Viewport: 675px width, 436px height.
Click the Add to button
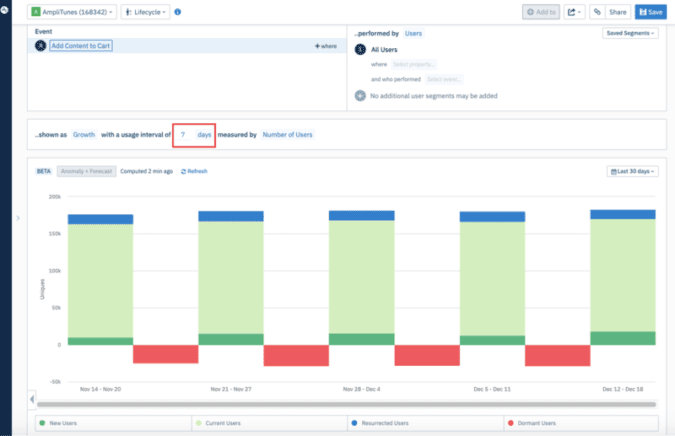pyautogui.click(x=541, y=12)
